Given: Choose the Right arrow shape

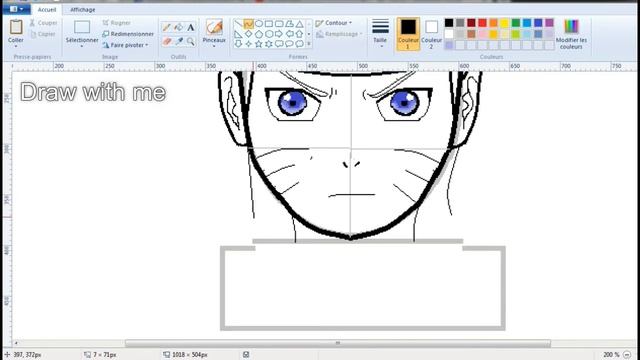Looking at the screenshot, I should [279, 34].
